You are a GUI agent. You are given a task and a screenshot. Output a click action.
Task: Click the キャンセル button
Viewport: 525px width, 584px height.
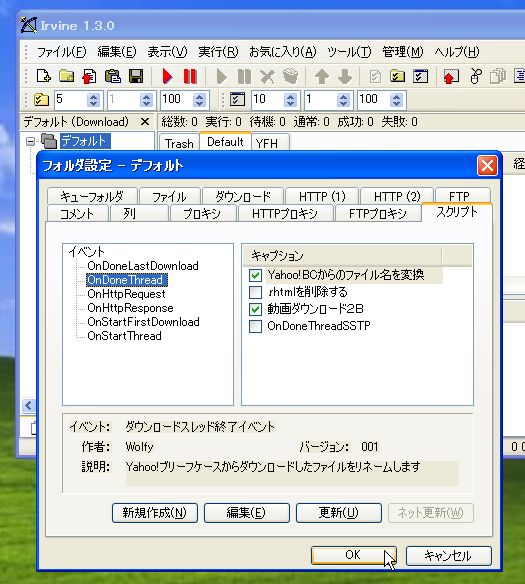[x=448, y=556]
